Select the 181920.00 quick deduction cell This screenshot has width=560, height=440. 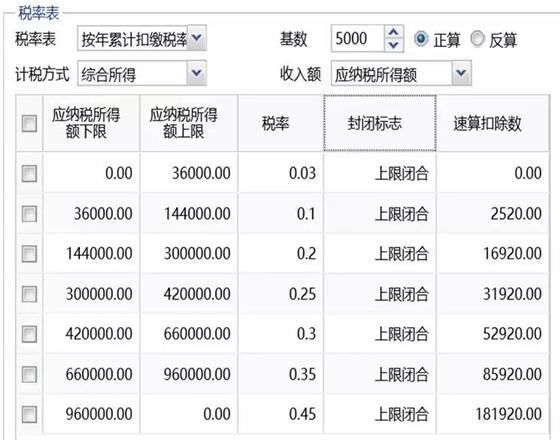492,414
